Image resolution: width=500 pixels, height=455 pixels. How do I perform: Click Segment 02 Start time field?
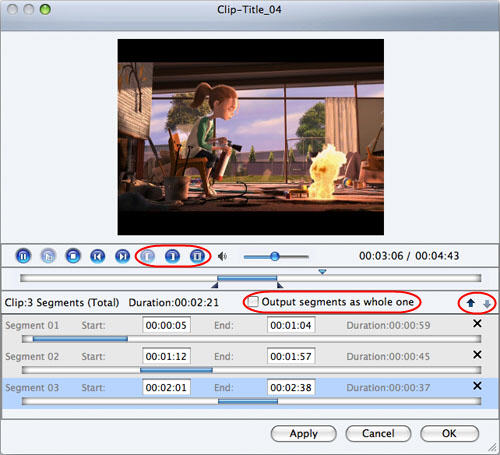[x=166, y=356]
